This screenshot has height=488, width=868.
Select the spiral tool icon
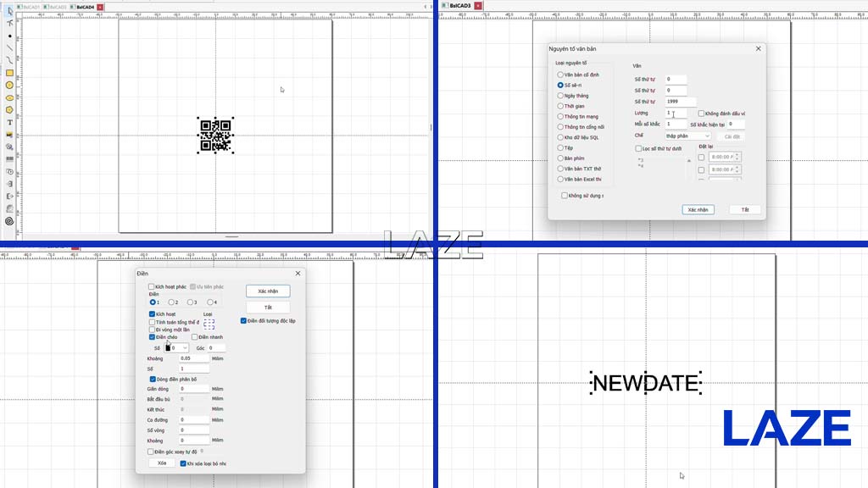(9, 221)
